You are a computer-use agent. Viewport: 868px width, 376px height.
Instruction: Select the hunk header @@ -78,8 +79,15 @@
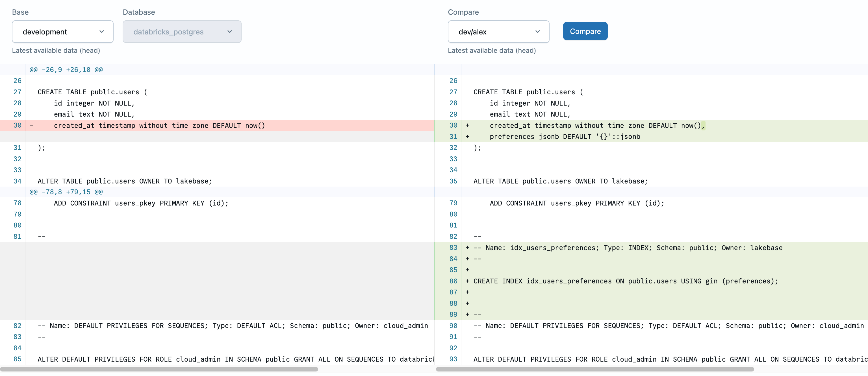click(x=66, y=192)
